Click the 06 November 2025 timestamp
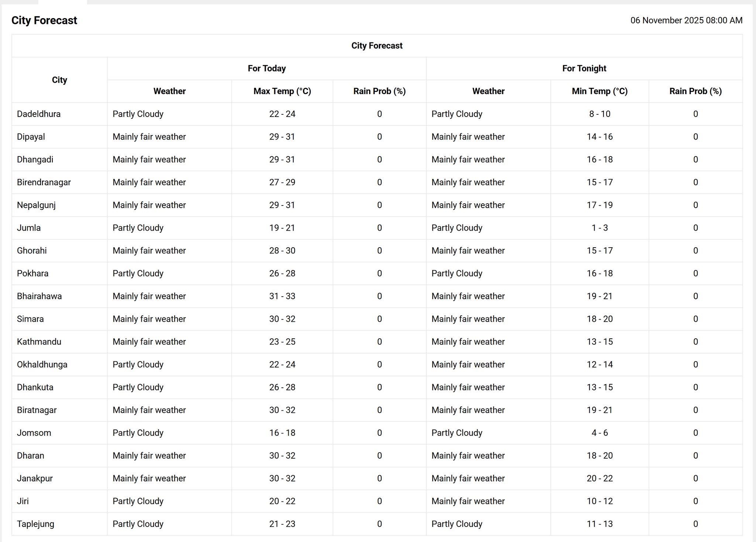756x542 pixels. click(686, 20)
